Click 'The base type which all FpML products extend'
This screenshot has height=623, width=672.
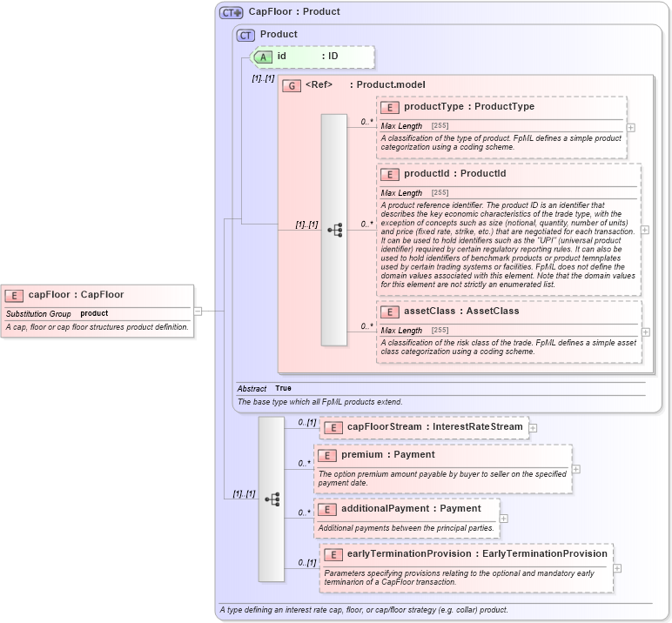click(x=319, y=402)
